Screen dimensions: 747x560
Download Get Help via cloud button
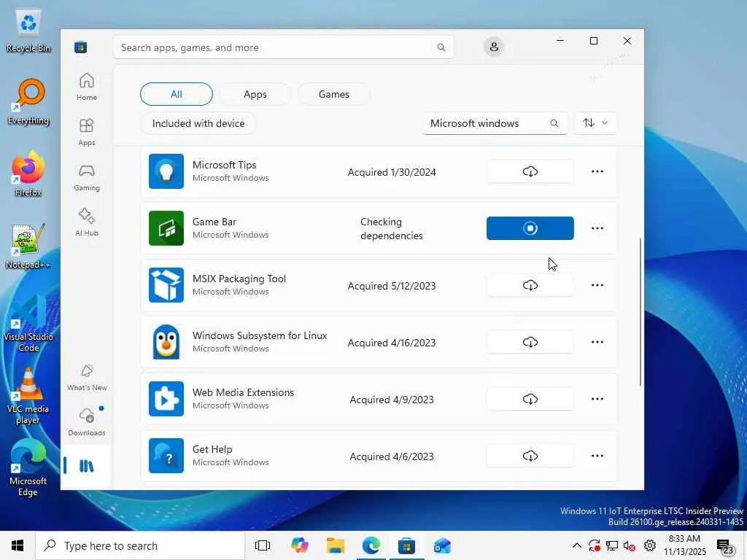[530, 456]
